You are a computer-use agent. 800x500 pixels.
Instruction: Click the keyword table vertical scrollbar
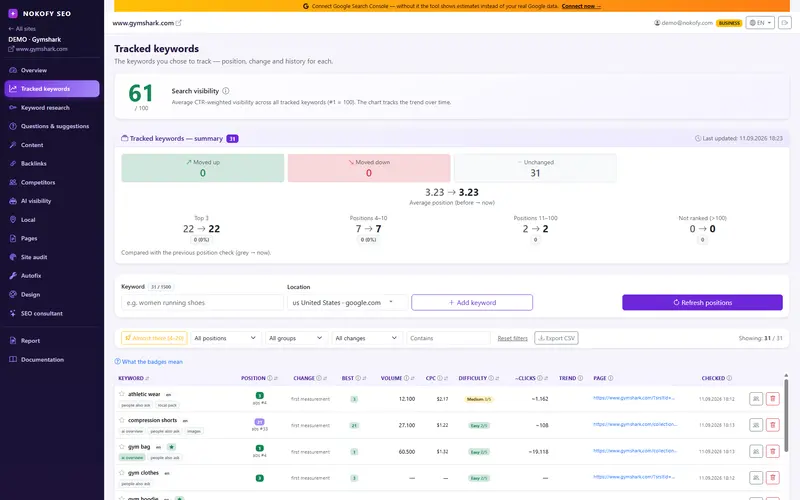pyautogui.click(x=786, y=414)
